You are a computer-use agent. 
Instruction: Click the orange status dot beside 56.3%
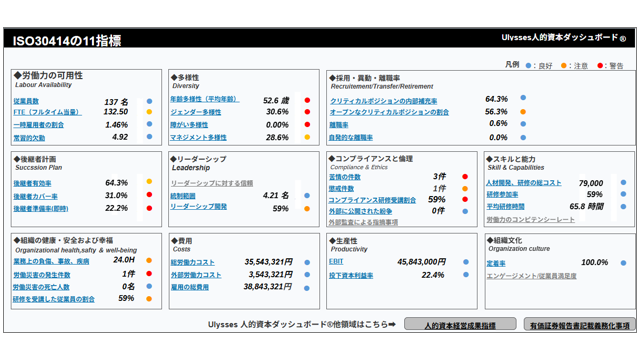pos(523,111)
